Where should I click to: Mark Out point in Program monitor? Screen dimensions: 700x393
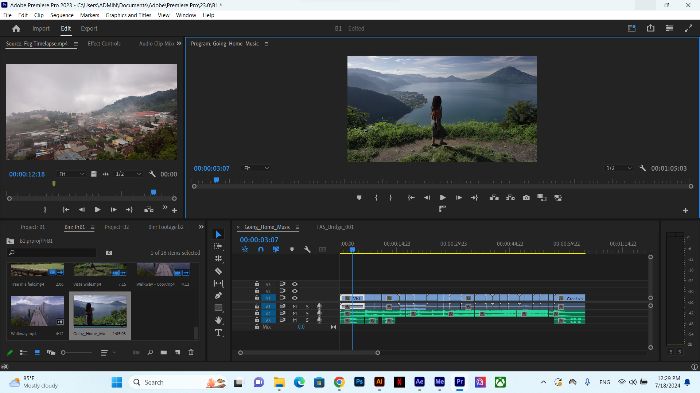pyautogui.click(x=390, y=197)
